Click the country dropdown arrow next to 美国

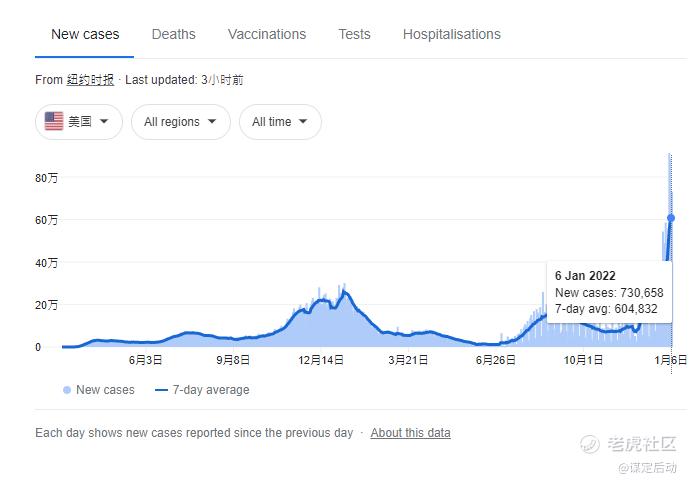tap(104, 121)
